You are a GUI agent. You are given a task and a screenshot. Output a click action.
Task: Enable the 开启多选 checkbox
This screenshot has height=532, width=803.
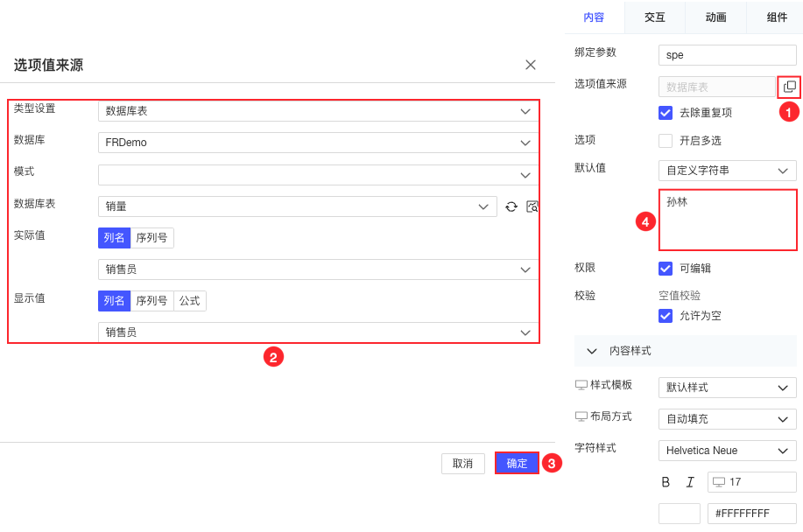click(666, 140)
